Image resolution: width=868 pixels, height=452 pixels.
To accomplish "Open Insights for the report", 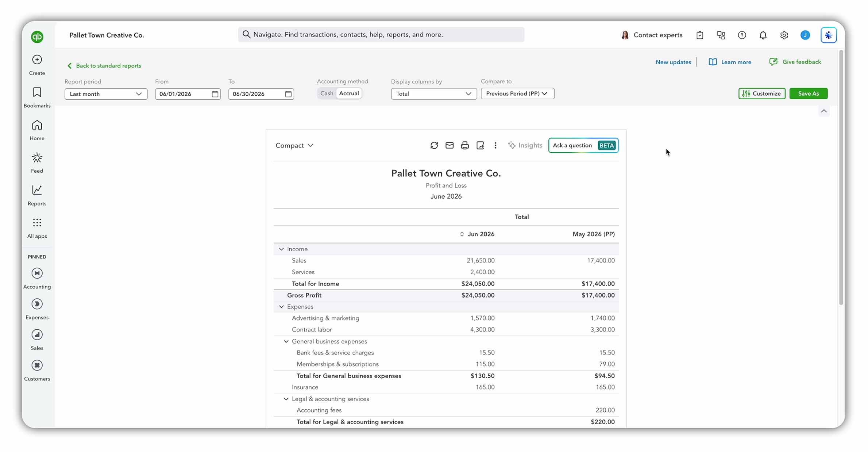I will [x=525, y=145].
